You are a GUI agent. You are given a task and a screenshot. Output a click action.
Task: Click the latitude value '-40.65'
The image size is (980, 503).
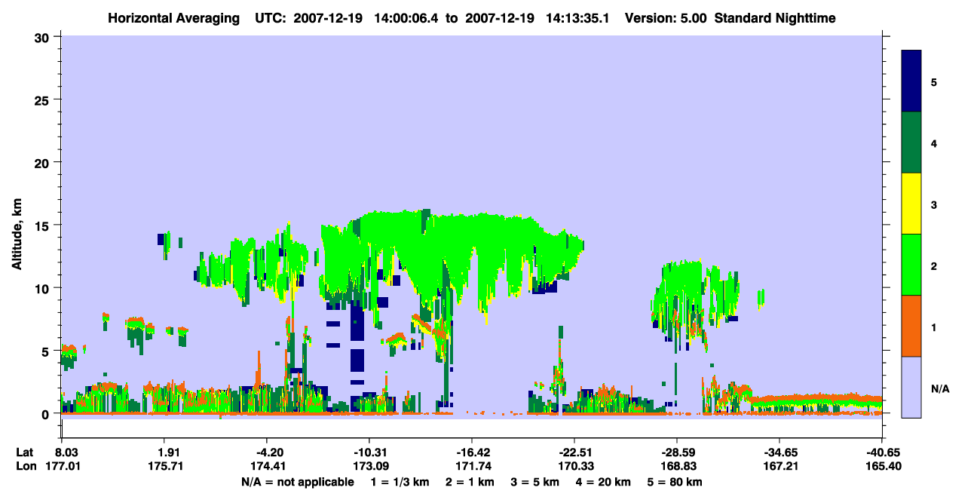point(882,452)
